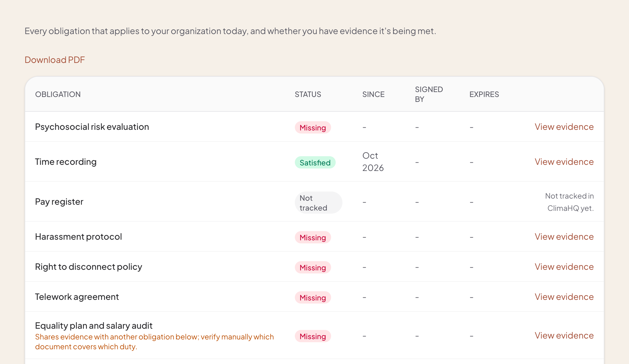The width and height of the screenshot is (629, 364).
Task: Select the Harassment protocol obligation name
Action: click(x=78, y=237)
